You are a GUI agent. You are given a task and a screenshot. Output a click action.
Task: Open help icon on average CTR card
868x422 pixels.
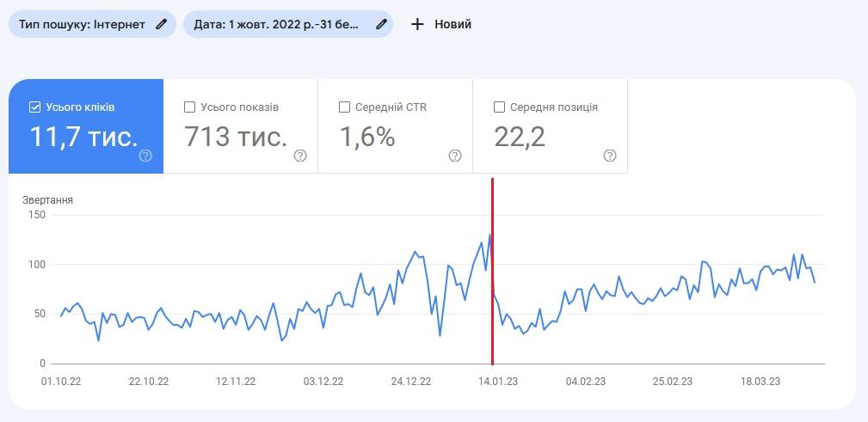[x=455, y=156]
